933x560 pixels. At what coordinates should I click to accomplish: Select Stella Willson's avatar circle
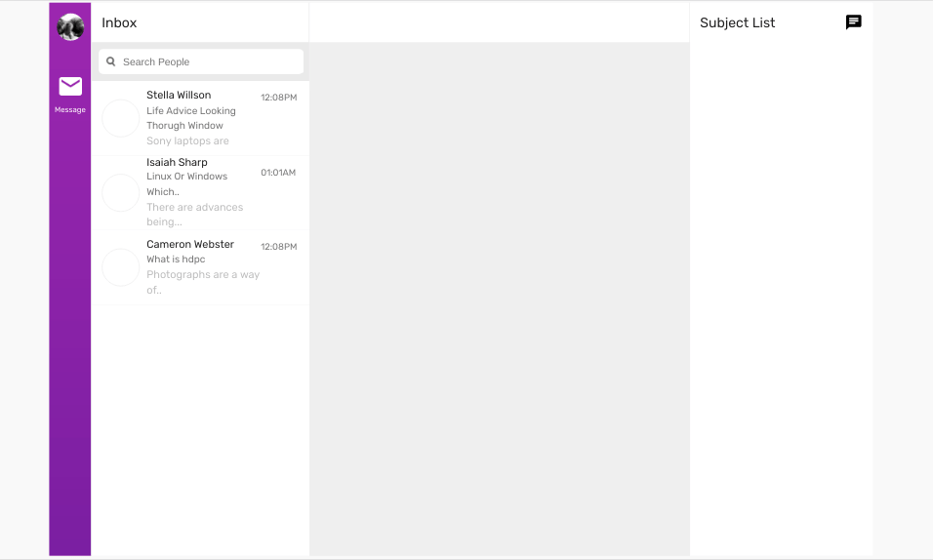(121, 118)
